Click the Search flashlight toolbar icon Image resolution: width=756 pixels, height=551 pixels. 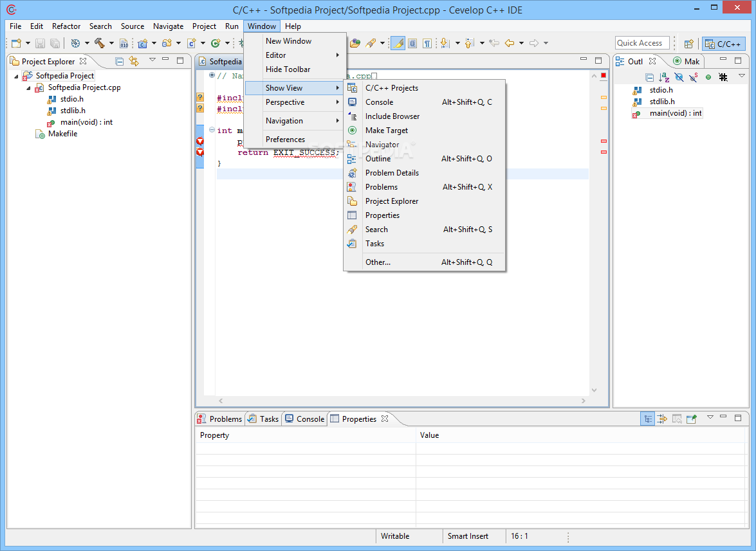(x=371, y=43)
